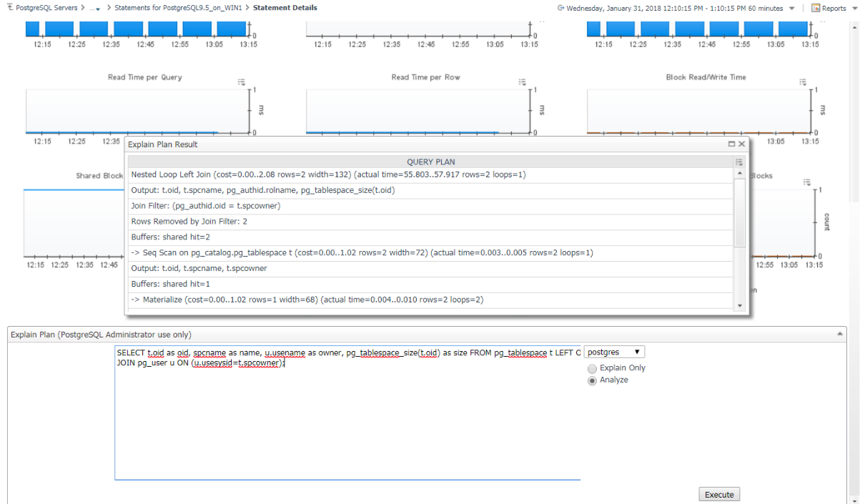
Task: Click the home icon before PostgreSQL Servers
Action: (9, 8)
